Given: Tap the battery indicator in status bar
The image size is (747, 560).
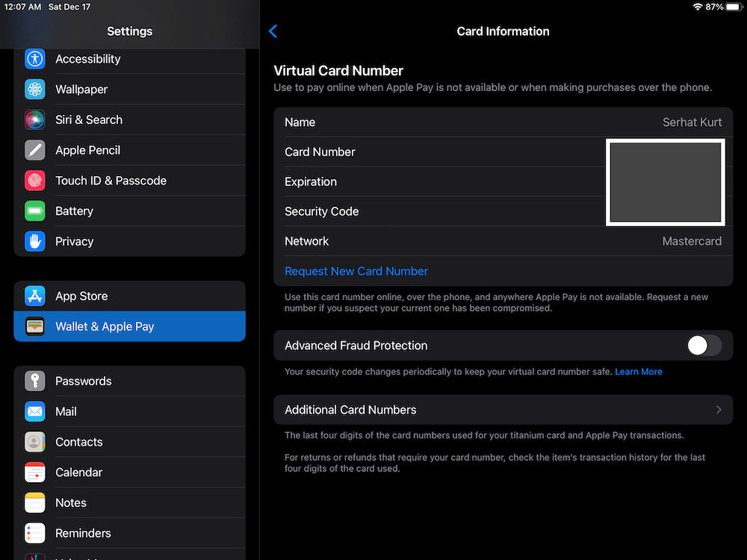Looking at the screenshot, I should coord(734,7).
